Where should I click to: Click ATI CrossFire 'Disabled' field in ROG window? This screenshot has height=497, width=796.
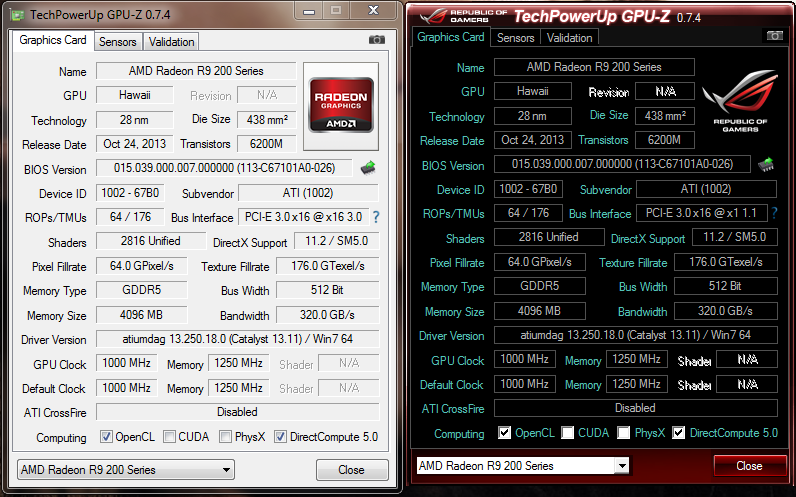(636, 408)
